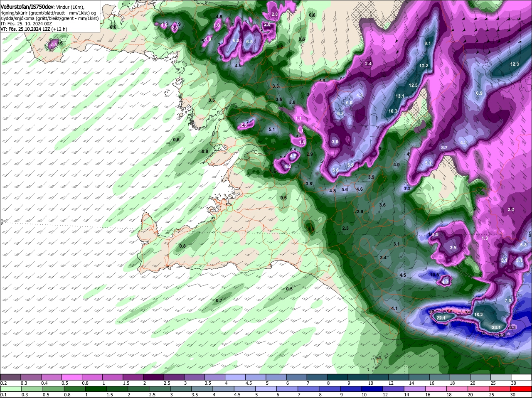The height and width of the screenshot is (398, 532).
Task: Click the 7.2 precipitation value
Action: coord(407,189)
